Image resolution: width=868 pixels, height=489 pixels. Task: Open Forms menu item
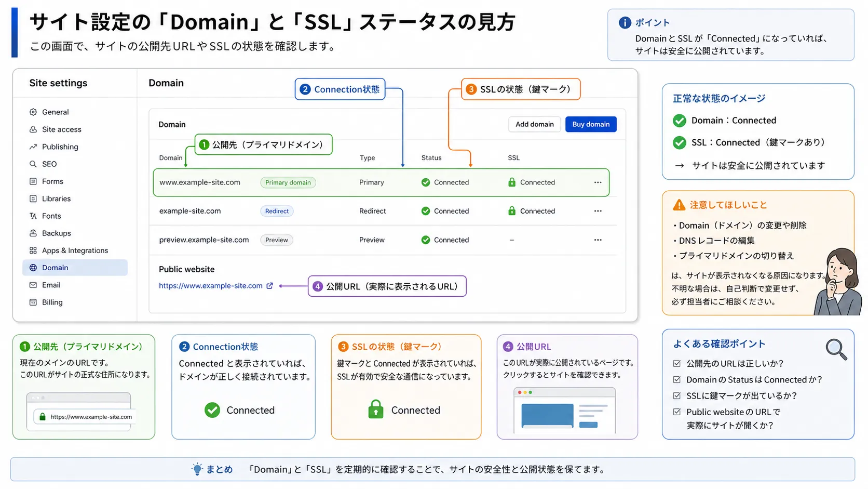[x=75, y=181]
